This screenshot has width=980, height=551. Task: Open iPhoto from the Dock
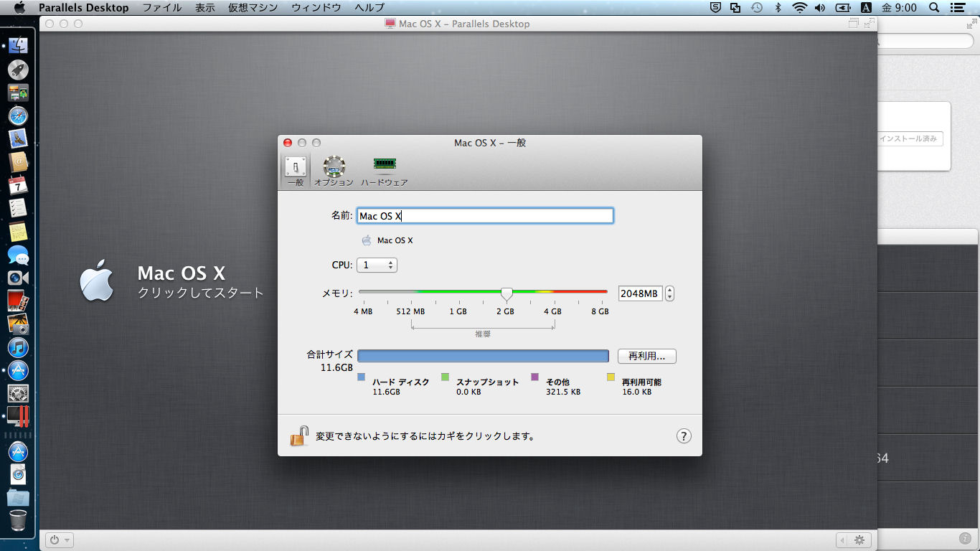pos(18,324)
